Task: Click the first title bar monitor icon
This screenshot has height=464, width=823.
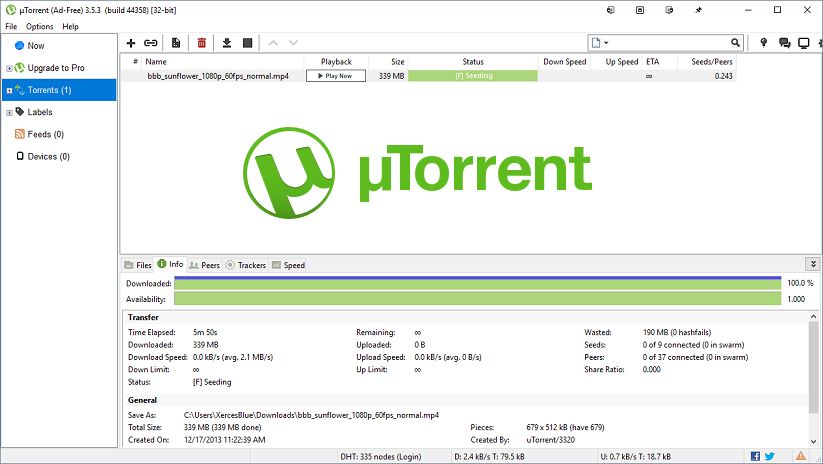Action: pyautogui.click(x=610, y=10)
